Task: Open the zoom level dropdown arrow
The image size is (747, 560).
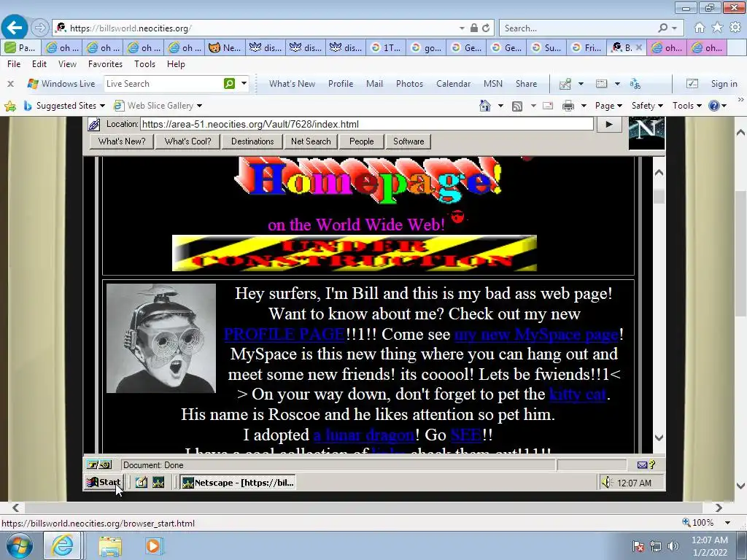Action: coord(727,522)
